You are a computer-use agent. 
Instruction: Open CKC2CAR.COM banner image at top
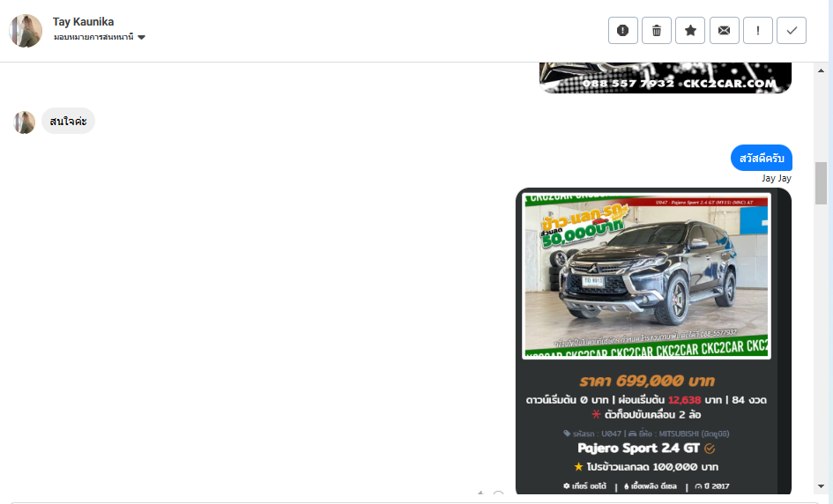(666, 78)
